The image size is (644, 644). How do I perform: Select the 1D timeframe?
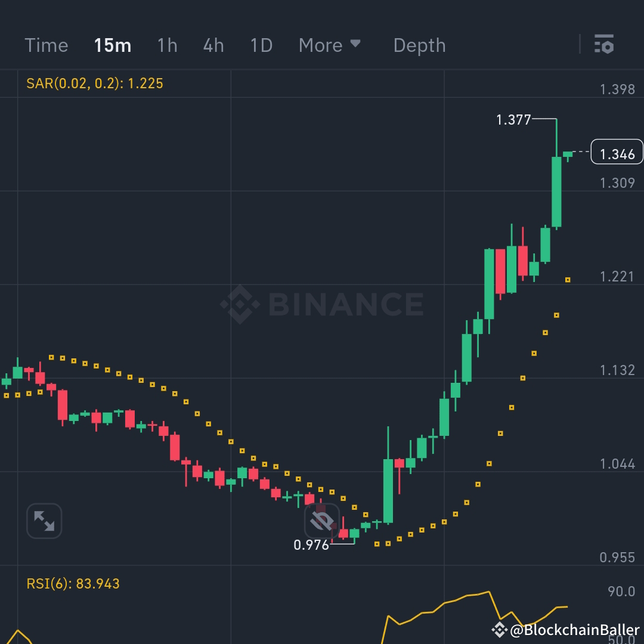pyautogui.click(x=260, y=45)
